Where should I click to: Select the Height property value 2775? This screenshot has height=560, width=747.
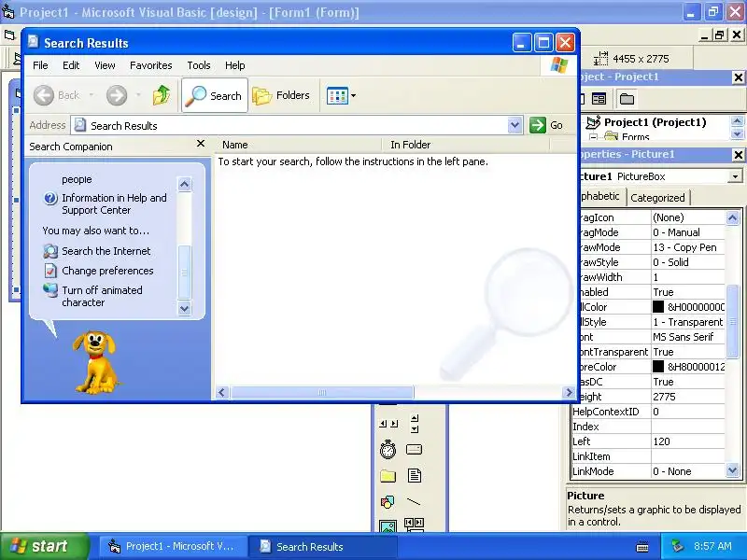[x=688, y=397]
